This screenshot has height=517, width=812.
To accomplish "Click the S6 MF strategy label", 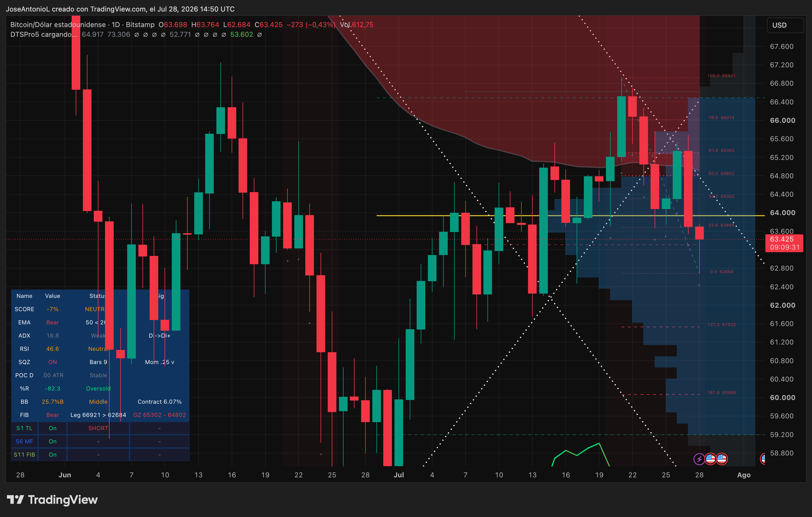I will (24, 441).
